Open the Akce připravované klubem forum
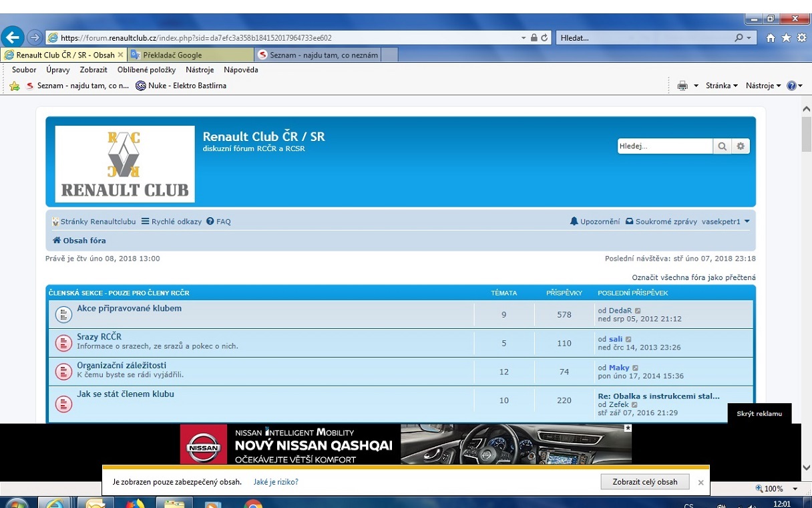The image size is (812, 508). pos(129,308)
